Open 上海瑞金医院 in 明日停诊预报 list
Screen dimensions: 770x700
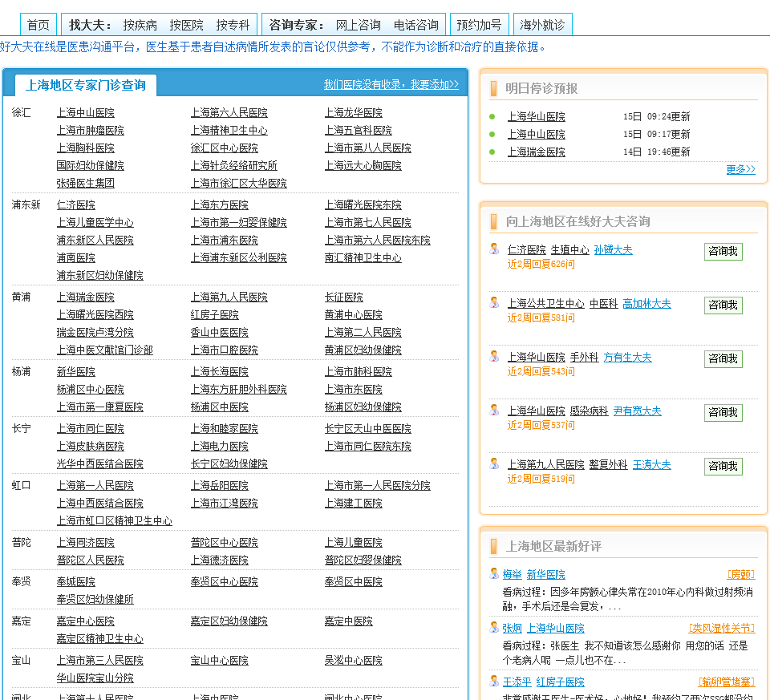point(537,152)
